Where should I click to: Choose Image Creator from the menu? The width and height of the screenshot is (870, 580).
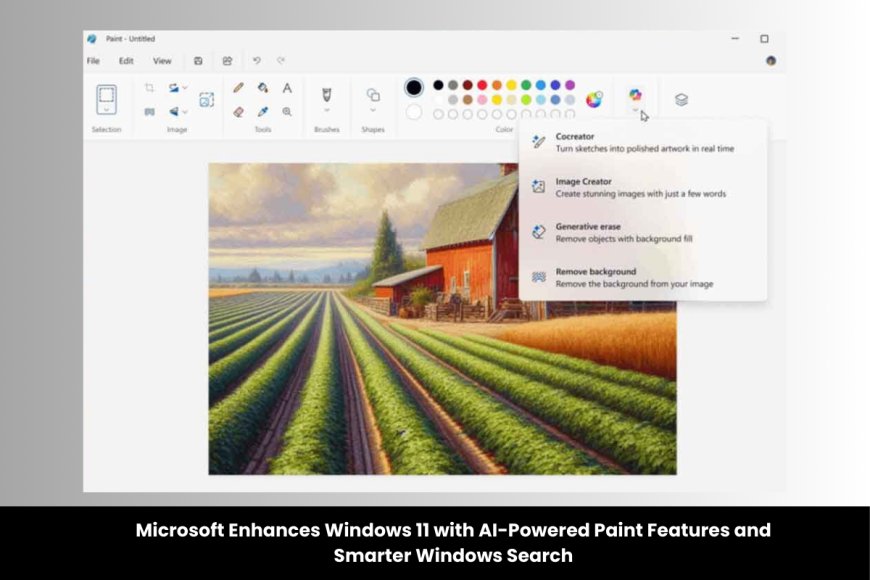644,188
